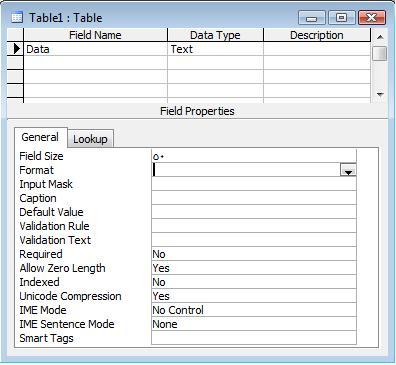This screenshot has width=396, height=365.
Task: Click the Smart Tags property field
Action: coord(254,338)
